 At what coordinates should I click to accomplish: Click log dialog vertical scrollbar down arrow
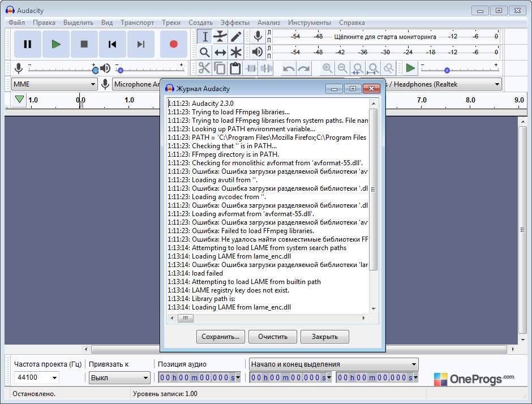[374, 309]
